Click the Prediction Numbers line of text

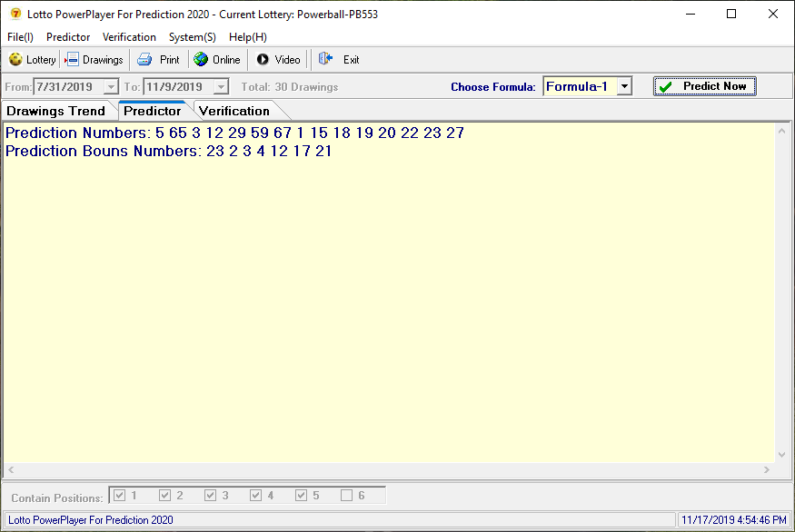pyautogui.click(x=234, y=133)
